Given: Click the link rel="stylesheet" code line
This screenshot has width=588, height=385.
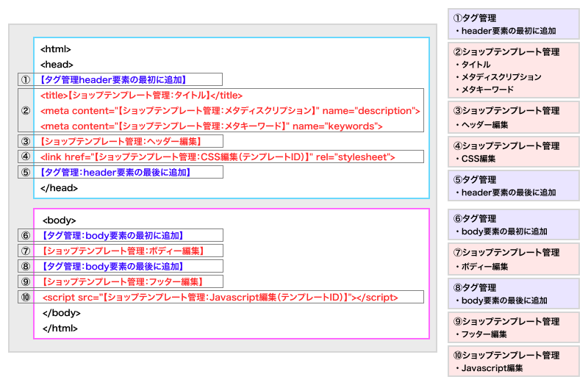Looking at the screenshot, I should (x=218, y=156).
